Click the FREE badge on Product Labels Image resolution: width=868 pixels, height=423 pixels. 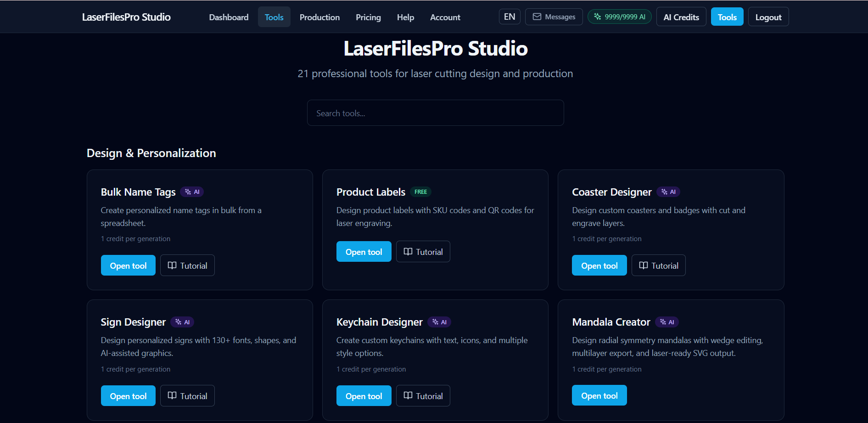[420, 192]
